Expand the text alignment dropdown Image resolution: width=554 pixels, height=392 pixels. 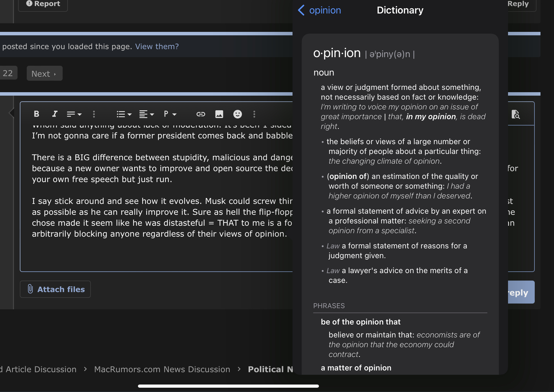click(x=147, y=114)
